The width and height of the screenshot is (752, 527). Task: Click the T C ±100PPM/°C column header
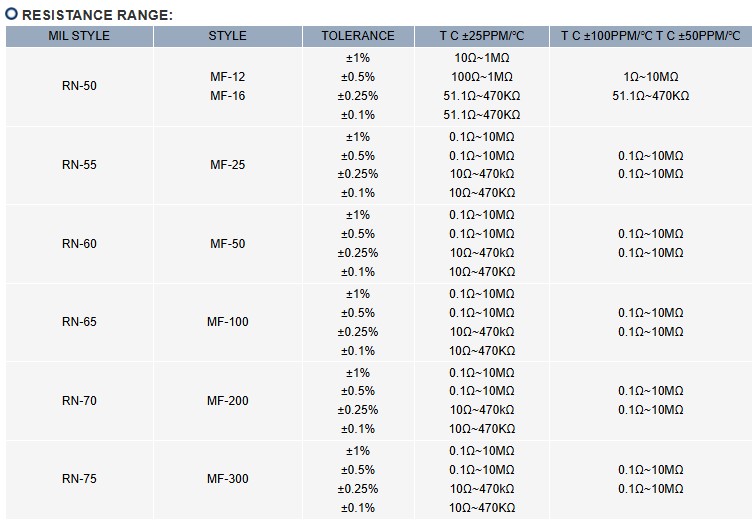(606, 36)
